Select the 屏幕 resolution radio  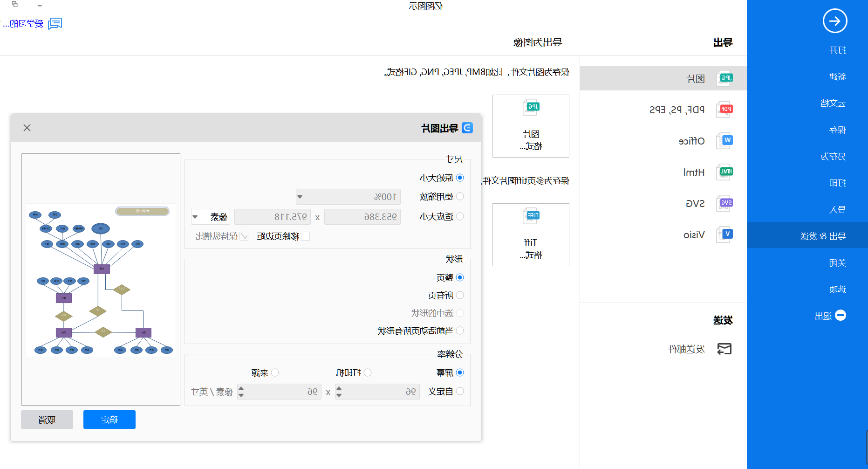(x=460, y=372)
